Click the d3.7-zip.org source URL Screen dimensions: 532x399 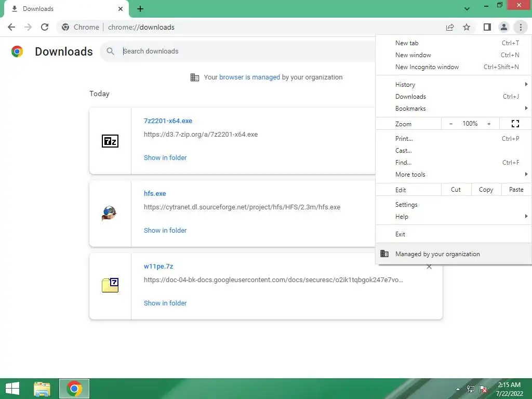(201, 135)
